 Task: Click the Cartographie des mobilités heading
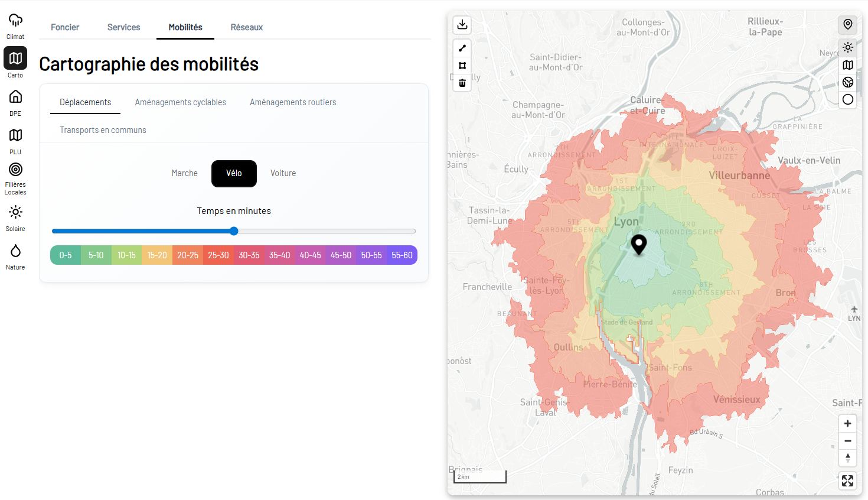click(149, 64)
